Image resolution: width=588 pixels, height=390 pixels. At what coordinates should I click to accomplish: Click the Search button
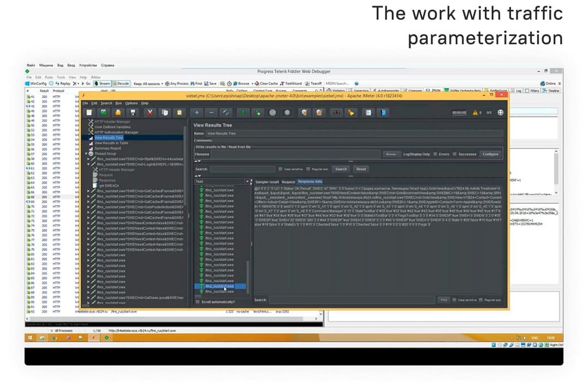tap(341, 169)
